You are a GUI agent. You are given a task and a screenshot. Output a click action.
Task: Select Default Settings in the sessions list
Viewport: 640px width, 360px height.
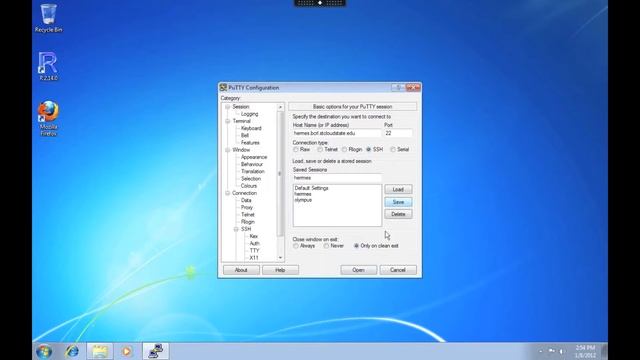[x=311, y=189]
